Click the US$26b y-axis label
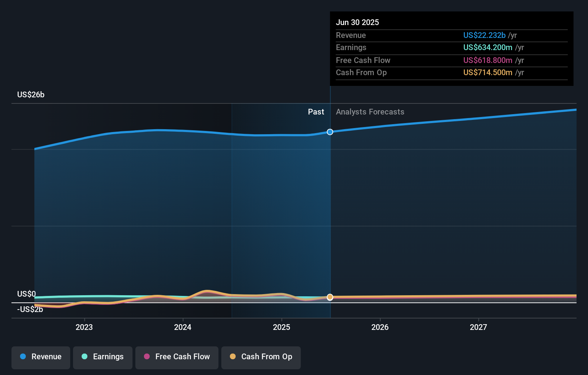The height and width of the screenshot is (375, 588). tap(31, 94)
